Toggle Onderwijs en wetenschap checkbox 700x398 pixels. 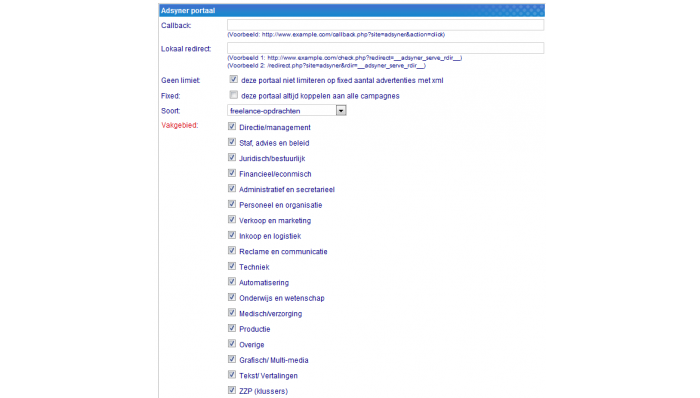tap(232, 297)
